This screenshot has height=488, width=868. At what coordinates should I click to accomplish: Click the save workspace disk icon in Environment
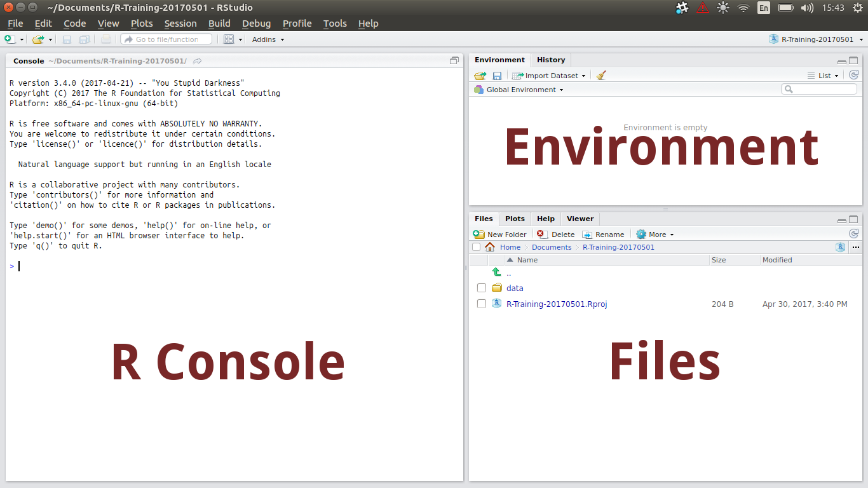tap(497, 76)
